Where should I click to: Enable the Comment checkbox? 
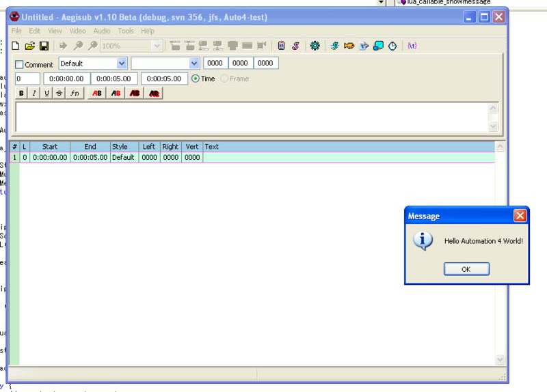tap(19, 65)
